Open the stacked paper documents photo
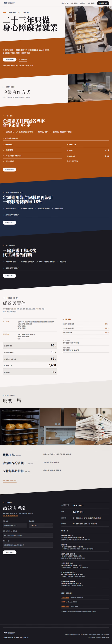112x644 pixels. [94, 427]
